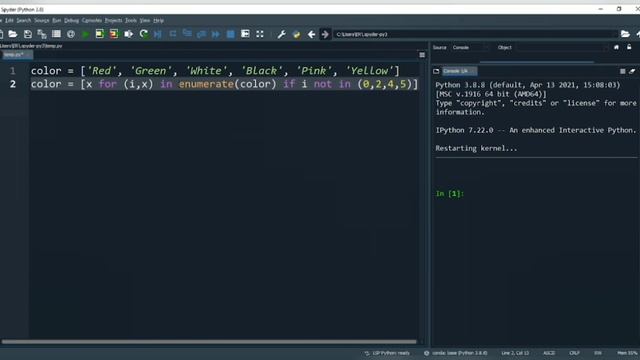Click the CRLF line ending status

tap(574, 353)
